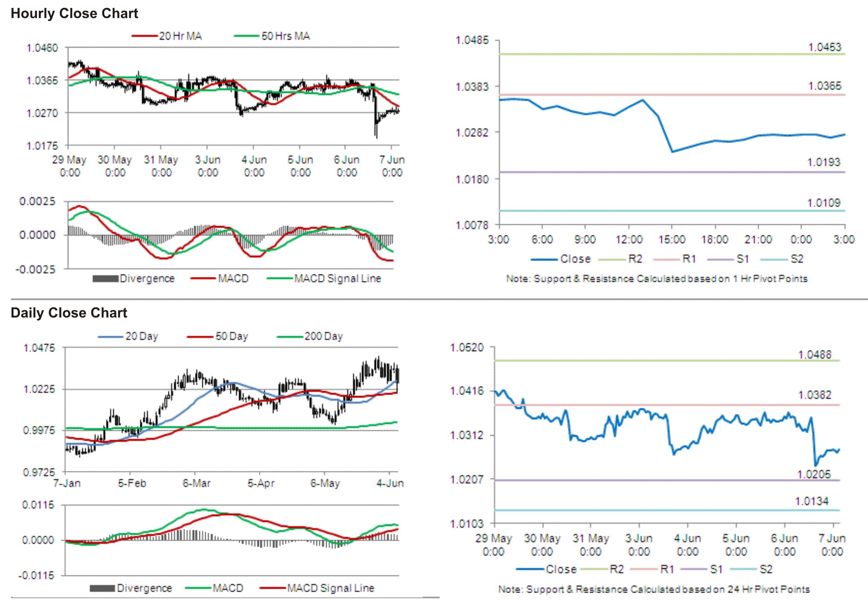Select the '50 Hrs MA' legend entry

click(x=272, y=36)
